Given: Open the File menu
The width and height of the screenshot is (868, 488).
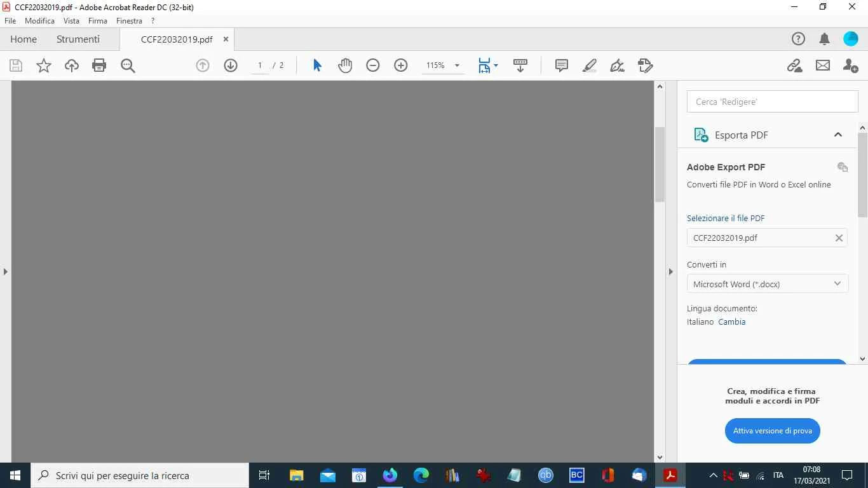Looking at the screenshot, I should tap(10, 21).
